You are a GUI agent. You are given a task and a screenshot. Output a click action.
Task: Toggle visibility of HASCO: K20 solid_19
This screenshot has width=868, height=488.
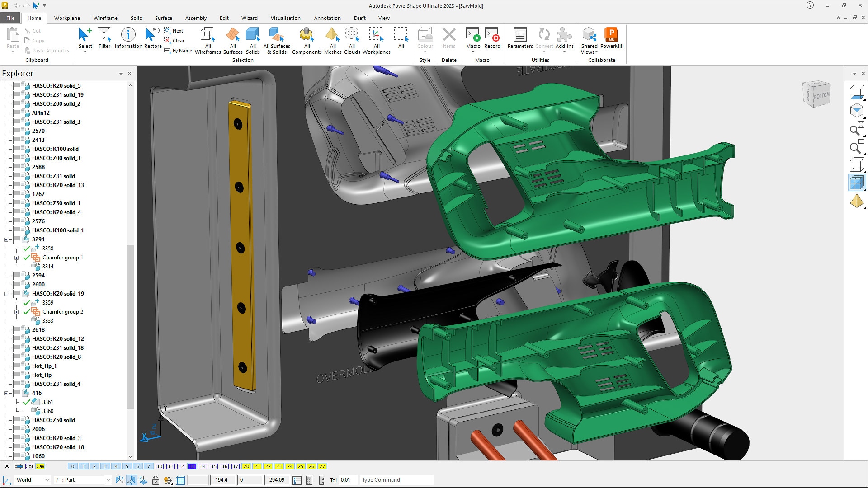[x=17, y=293]
